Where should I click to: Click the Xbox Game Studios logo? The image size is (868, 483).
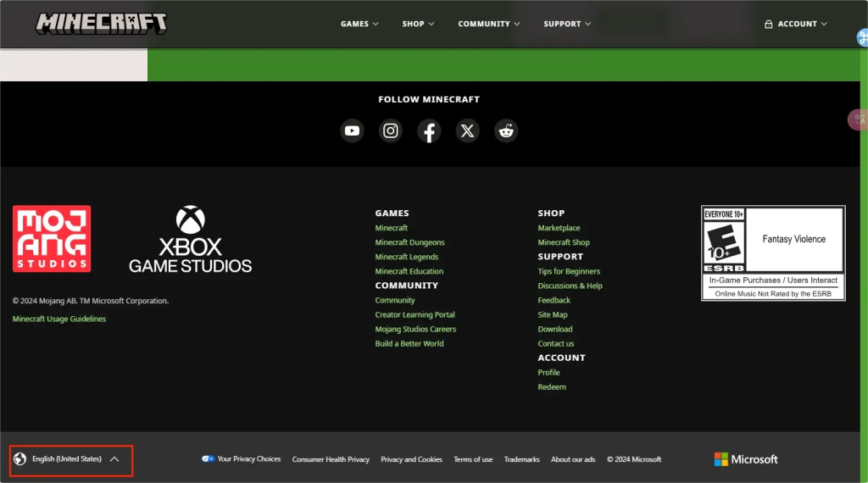coord(191,239)
